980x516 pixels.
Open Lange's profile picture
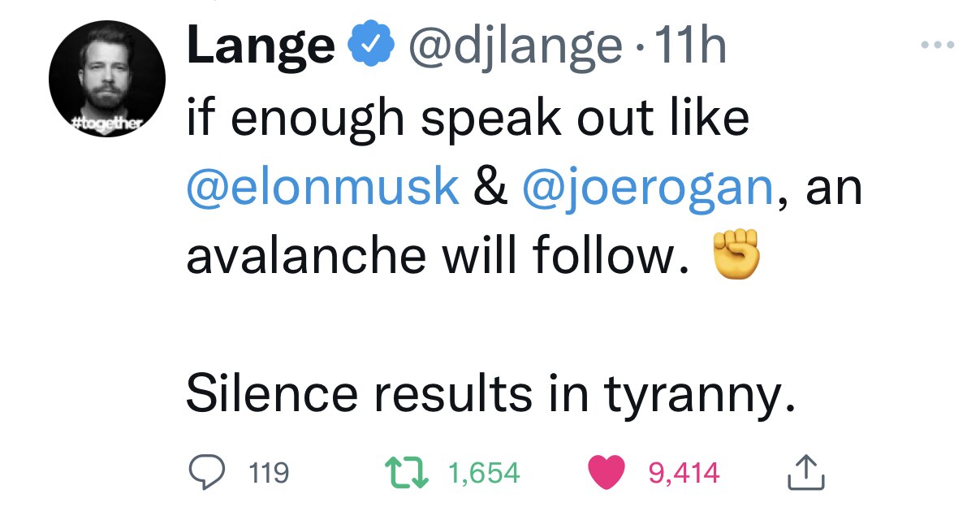click(x=107, y=79)
